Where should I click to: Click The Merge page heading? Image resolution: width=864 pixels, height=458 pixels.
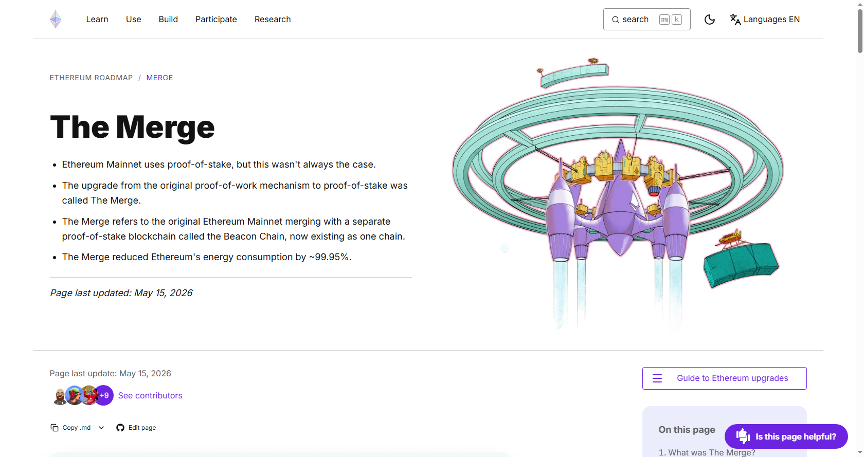132,127
